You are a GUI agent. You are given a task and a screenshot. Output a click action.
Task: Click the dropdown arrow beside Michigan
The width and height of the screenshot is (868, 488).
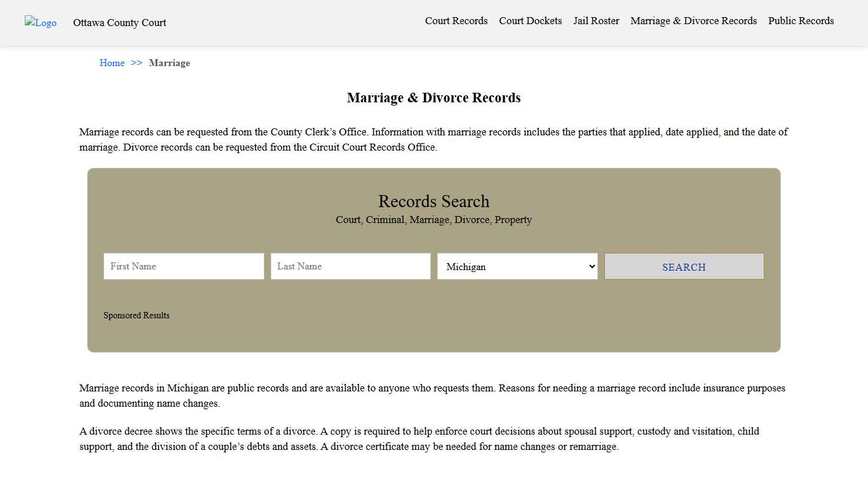[x=591, y=266]
